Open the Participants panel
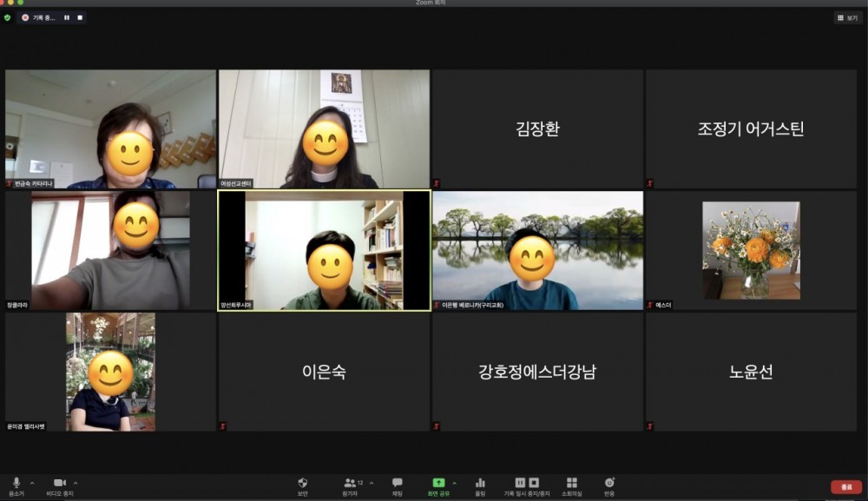 coord(351,484)
